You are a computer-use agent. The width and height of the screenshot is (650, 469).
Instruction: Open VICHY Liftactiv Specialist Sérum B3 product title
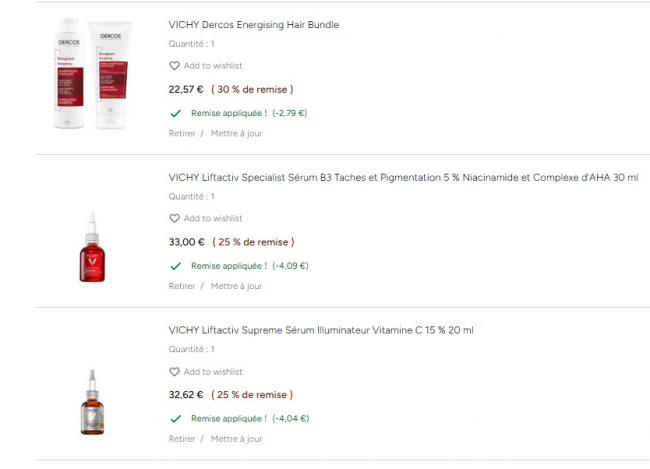coord(403,177)
